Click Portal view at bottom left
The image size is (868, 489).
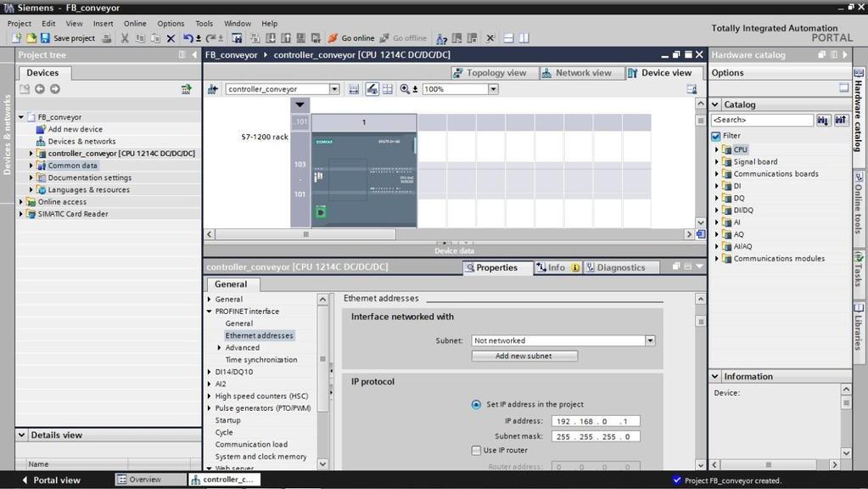pos(51,481)
